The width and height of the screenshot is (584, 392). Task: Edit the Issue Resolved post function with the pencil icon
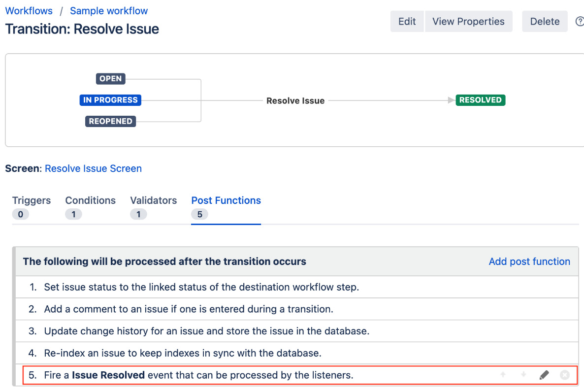point(544,375)
